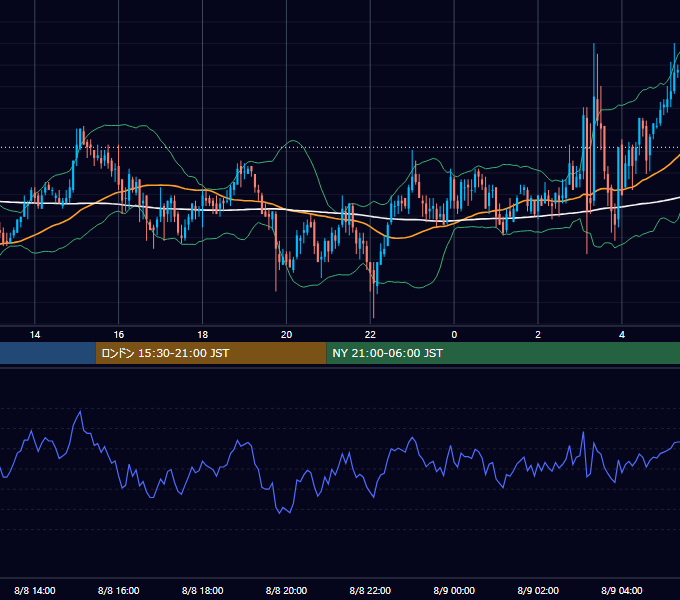Click the 16 hour label on price chart
The height and width of the screenshot is (600, 680).
pyautogui.click(x=118, y=335)
